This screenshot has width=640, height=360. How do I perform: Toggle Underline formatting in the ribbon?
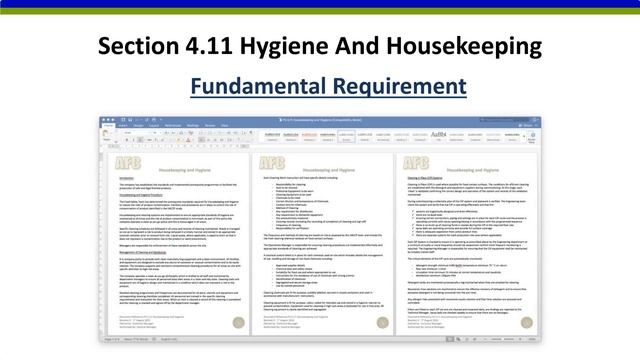point(140,140)
